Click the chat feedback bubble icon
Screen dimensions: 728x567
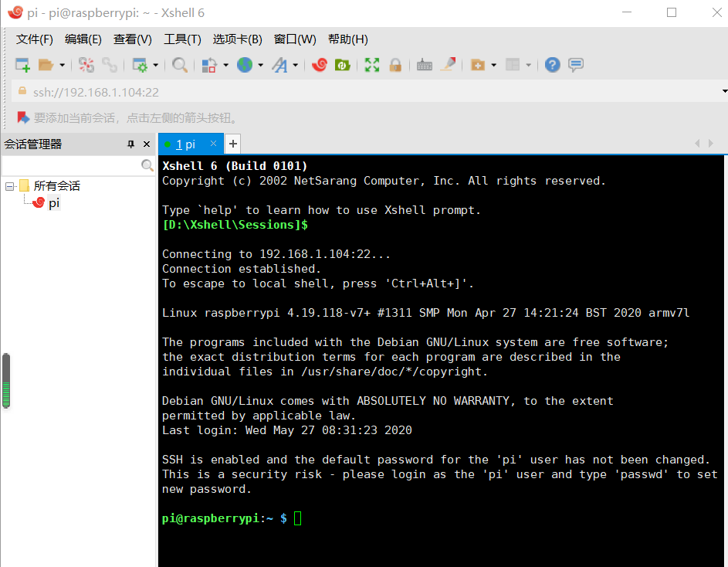(576, 65)
